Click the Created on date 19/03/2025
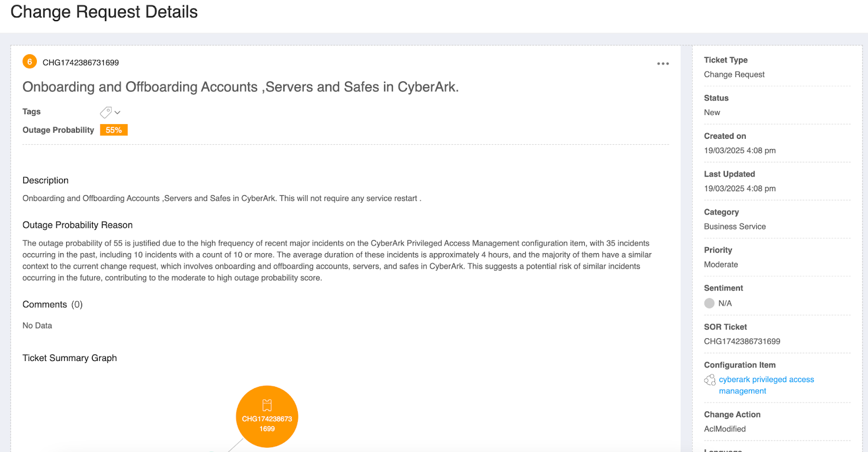868x452 pixels. [x=740, y=151]
